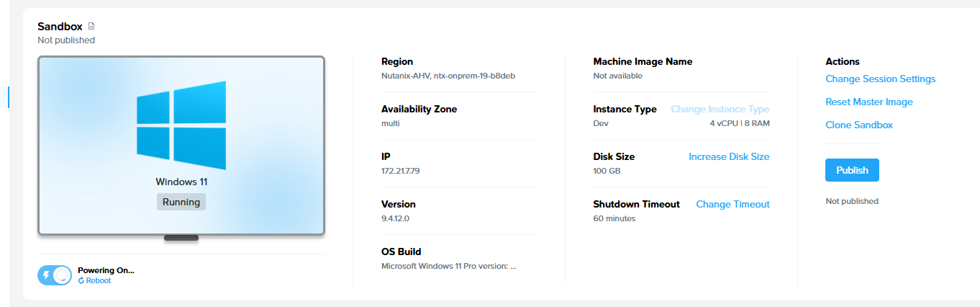Click the truncated OS Build value text
980x307 pixels.
(448, 266)
